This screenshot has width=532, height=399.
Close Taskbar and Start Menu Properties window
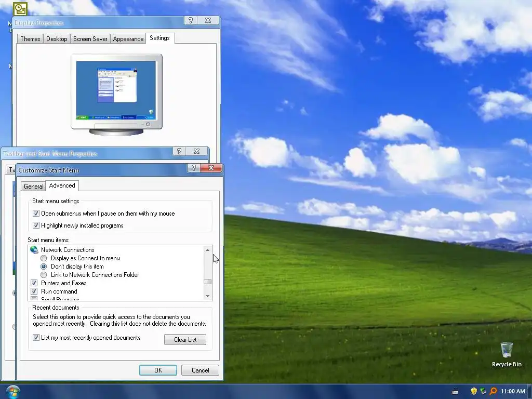coord(196,151)
